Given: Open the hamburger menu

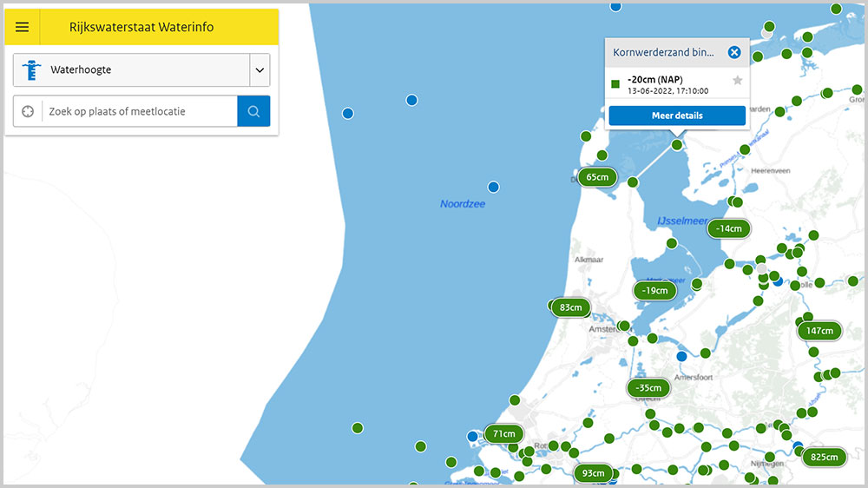Looking at the screenshot, I should coord(23,27).
